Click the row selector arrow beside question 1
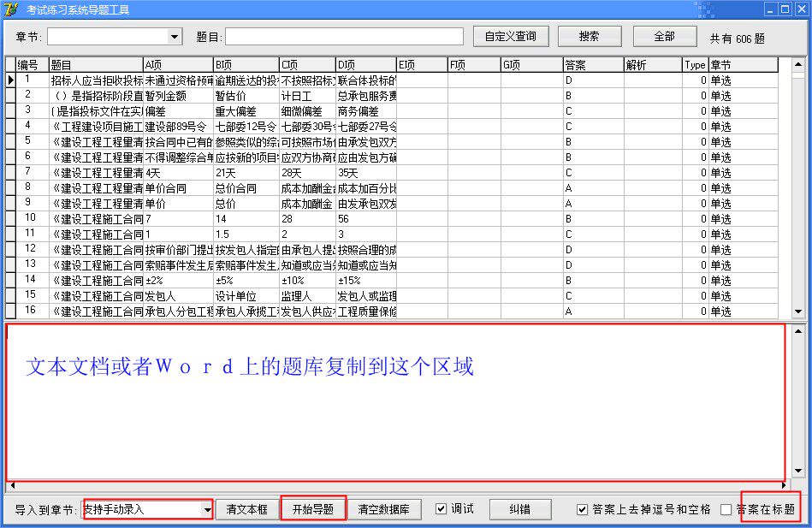 [x=9, y=79]
